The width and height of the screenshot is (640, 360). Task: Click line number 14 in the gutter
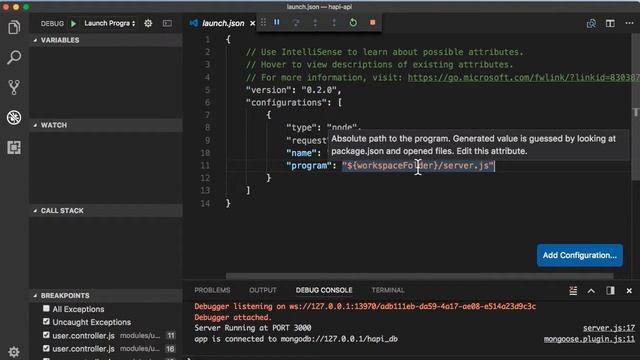(x=205, y=203)
